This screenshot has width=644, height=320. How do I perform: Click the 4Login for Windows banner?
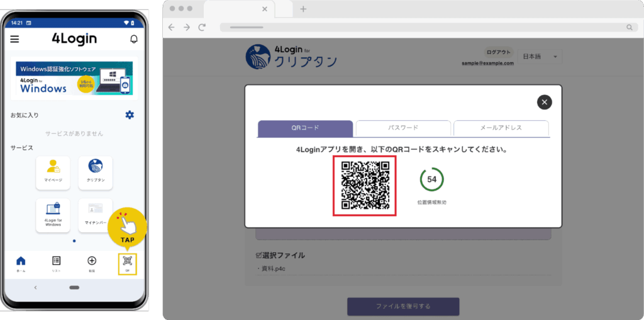(x=74, y=79)
